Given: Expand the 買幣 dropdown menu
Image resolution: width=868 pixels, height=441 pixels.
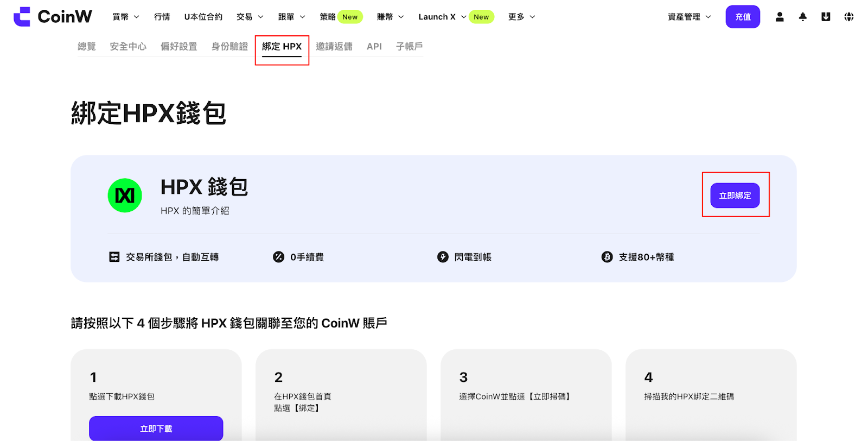Looking at the screenshot, I should [x=126, y=17].
